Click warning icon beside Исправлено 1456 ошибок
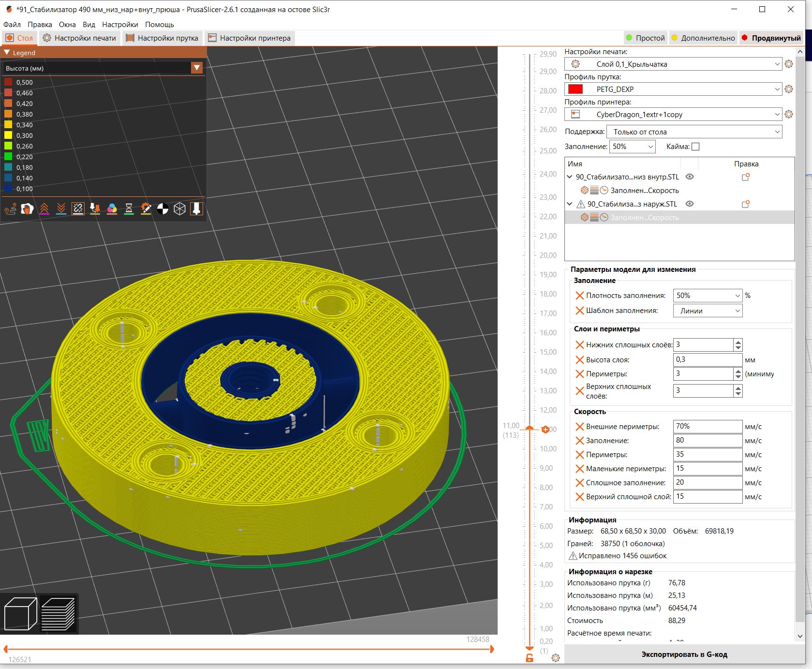 tap(573, 556)
